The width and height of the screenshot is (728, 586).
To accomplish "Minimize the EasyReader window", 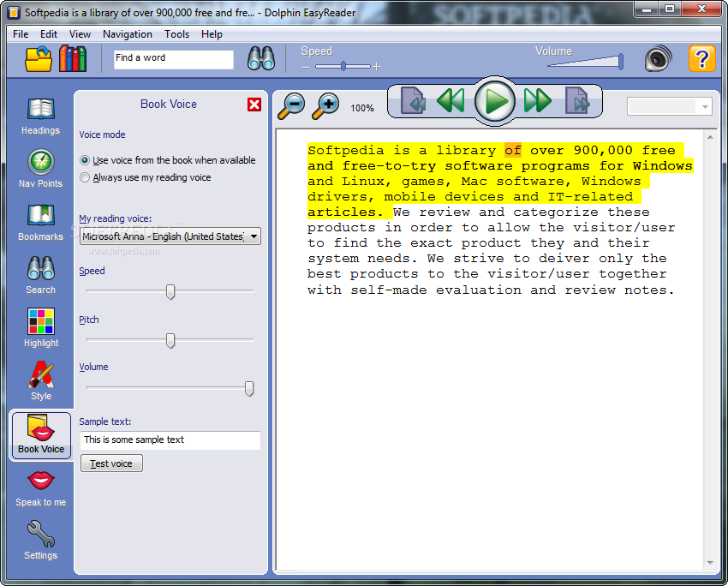I will click(647, 9).
